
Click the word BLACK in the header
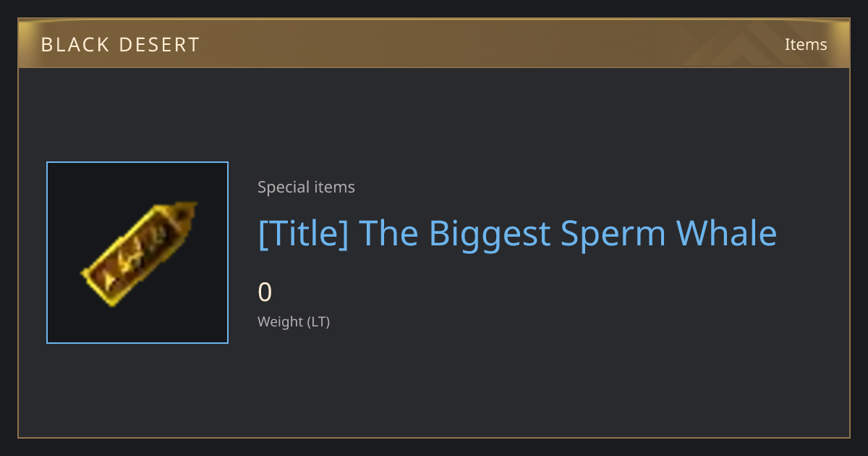click(x=80, y=45)
